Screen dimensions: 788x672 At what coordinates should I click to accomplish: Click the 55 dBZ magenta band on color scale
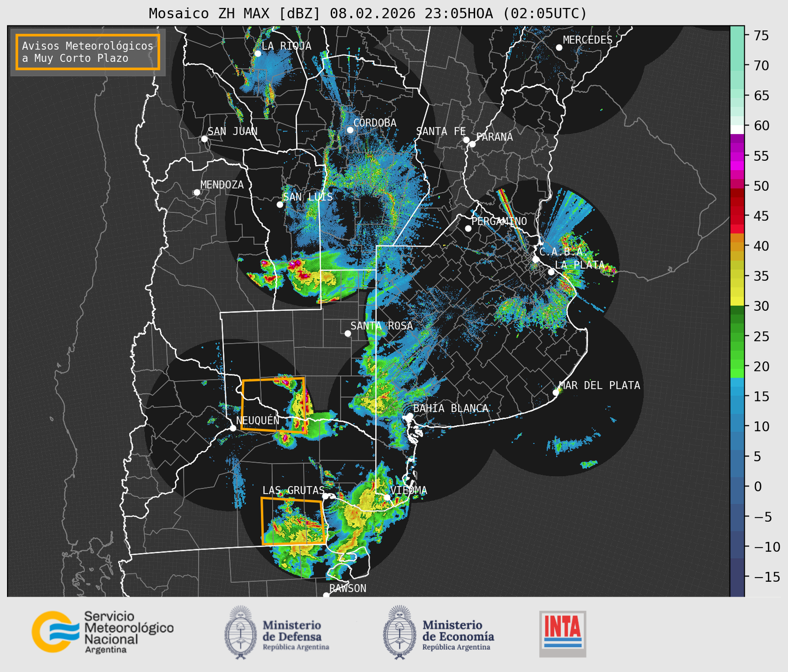(x=737, y=156)
